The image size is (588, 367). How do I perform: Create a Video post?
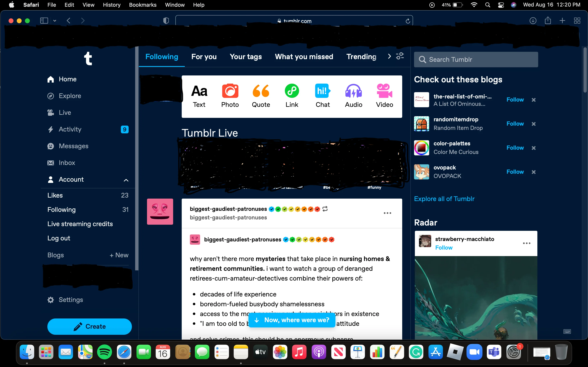click(x=384, y=96)
